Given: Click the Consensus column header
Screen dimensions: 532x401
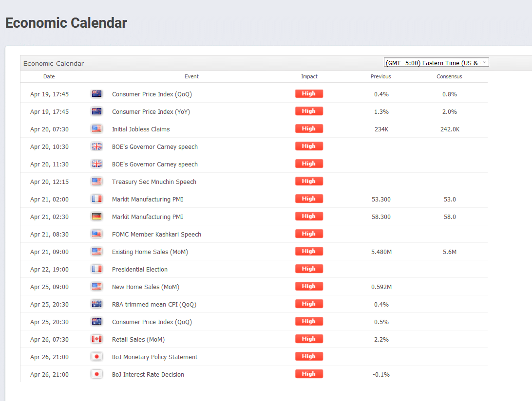Looking at the screenshot, I should tap(449, 76).
